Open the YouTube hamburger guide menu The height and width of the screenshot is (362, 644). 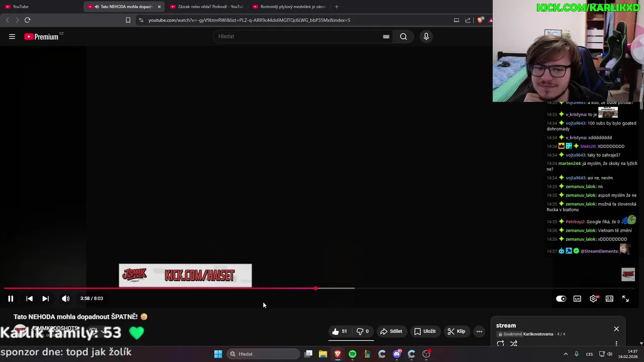12,36
